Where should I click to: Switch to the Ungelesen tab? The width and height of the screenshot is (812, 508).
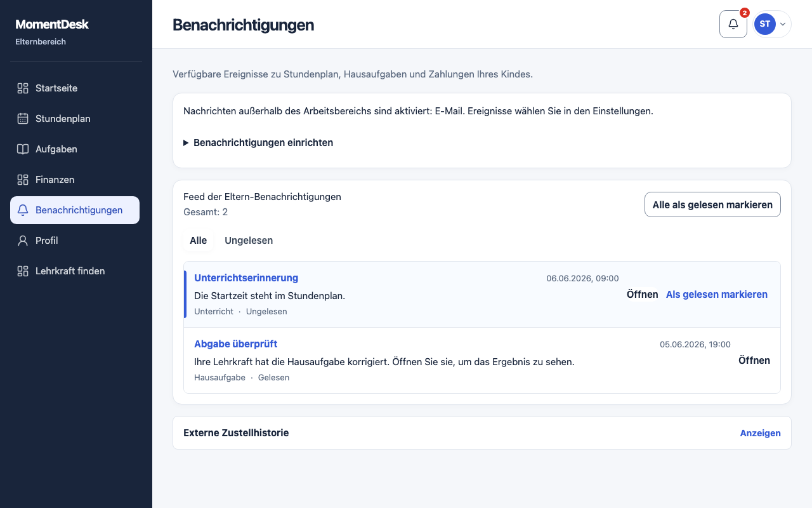(x=249, y=241)
